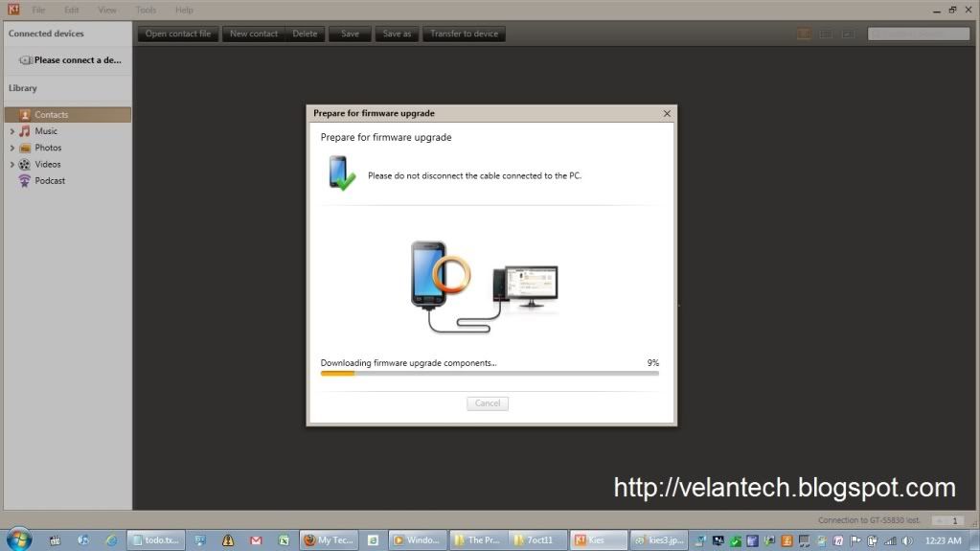Switch to Kies taskbar button
Image resolution: width=980 pixels, height=551 pixels.
[598, 540]
